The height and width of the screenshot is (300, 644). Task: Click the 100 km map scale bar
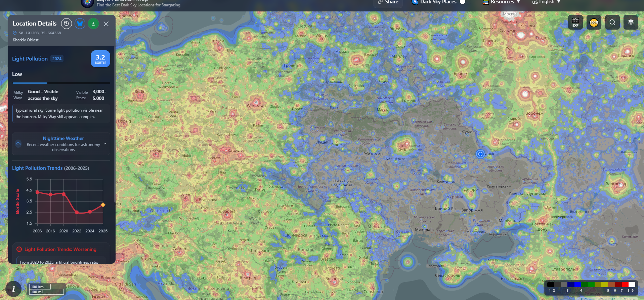pyautogui.click(x=40, y=287)
